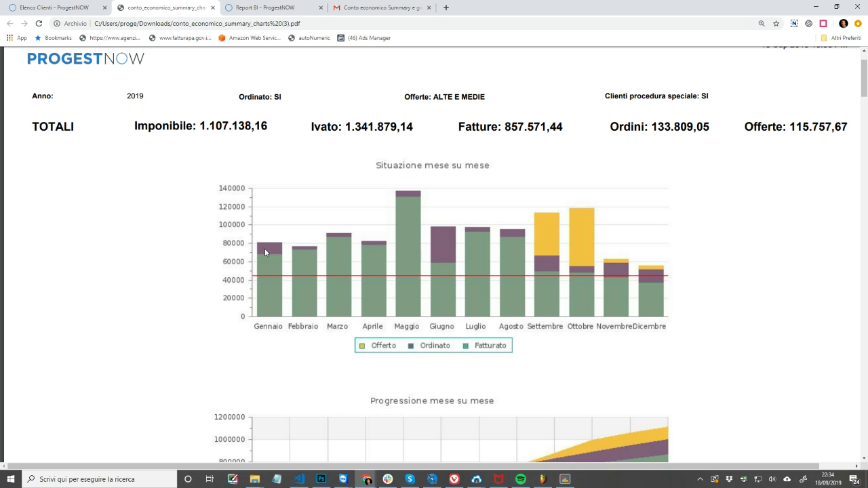
Task: Click the Offerte: 115.757,67 total
Action: (x=795, y=127)
